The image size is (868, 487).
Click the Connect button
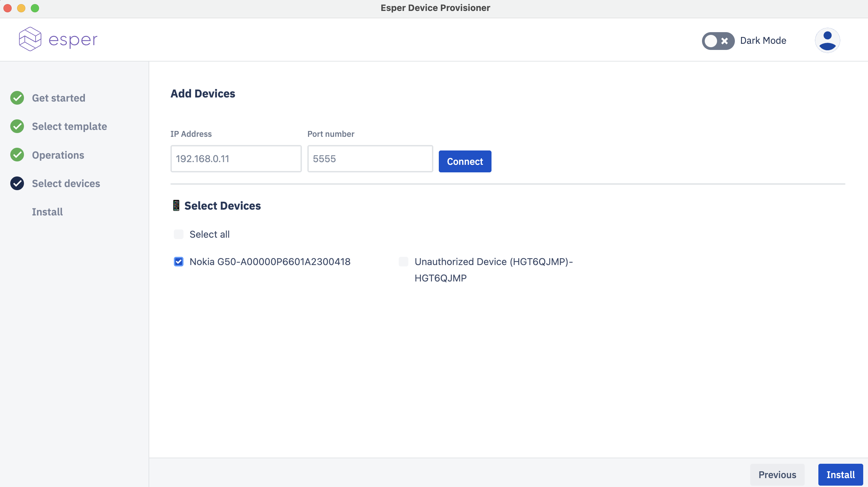(465, 161)
